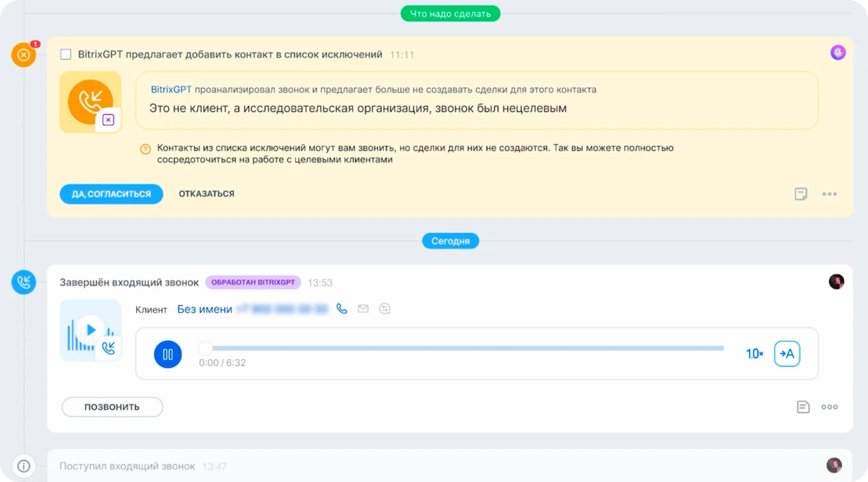Click the ОТКАЗАТЬСЯ button
The image size is (868, 482).
(x=207, y=194)
